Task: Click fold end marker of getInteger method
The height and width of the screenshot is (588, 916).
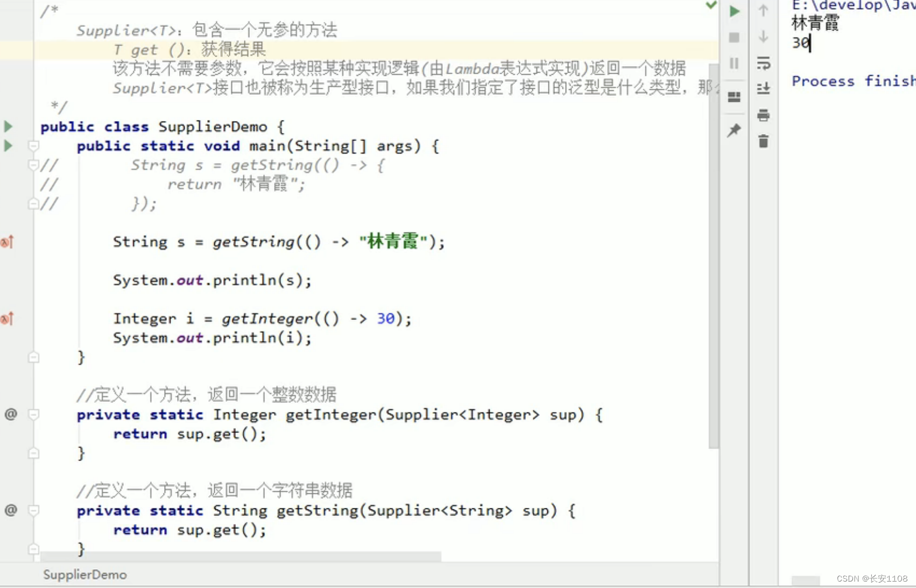Action: (33, 453)
